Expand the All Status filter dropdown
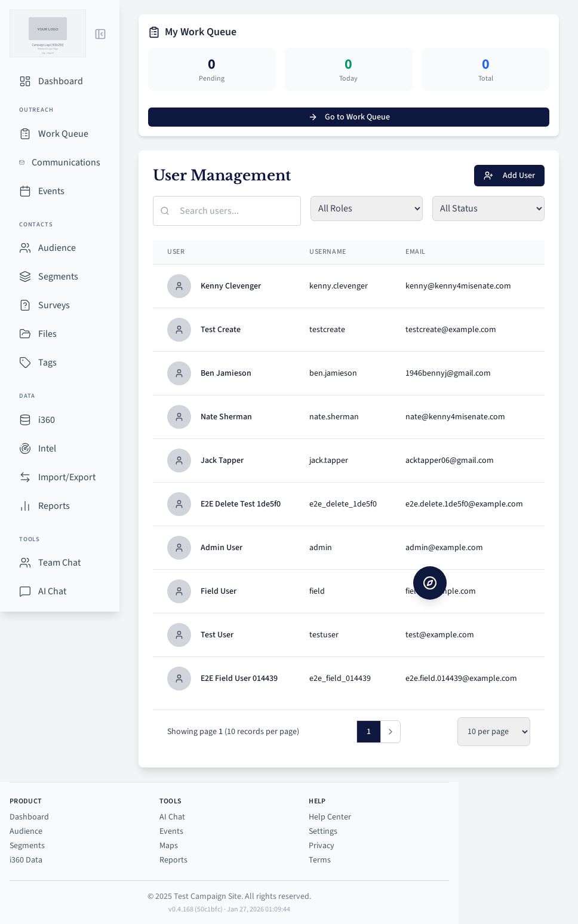 click(488, 208)
